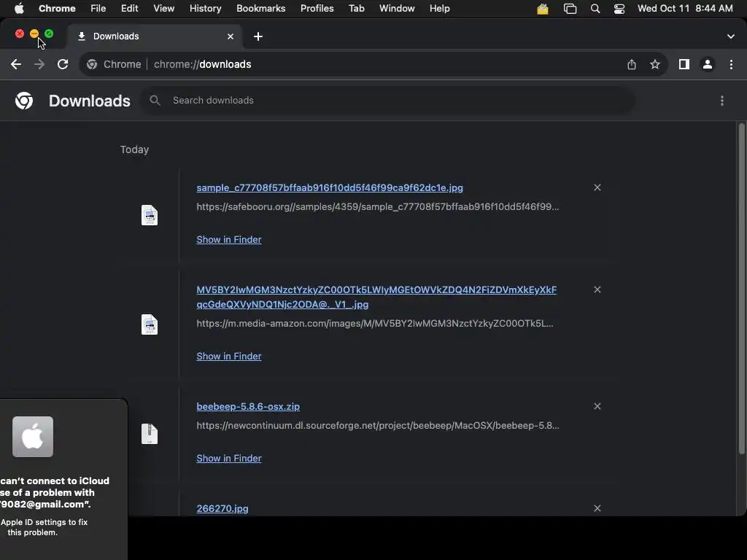Remove 266270.jpg from the list
The height and width of the screenshot is (560, 747).
pyautogui.click(x=597, y=508)
